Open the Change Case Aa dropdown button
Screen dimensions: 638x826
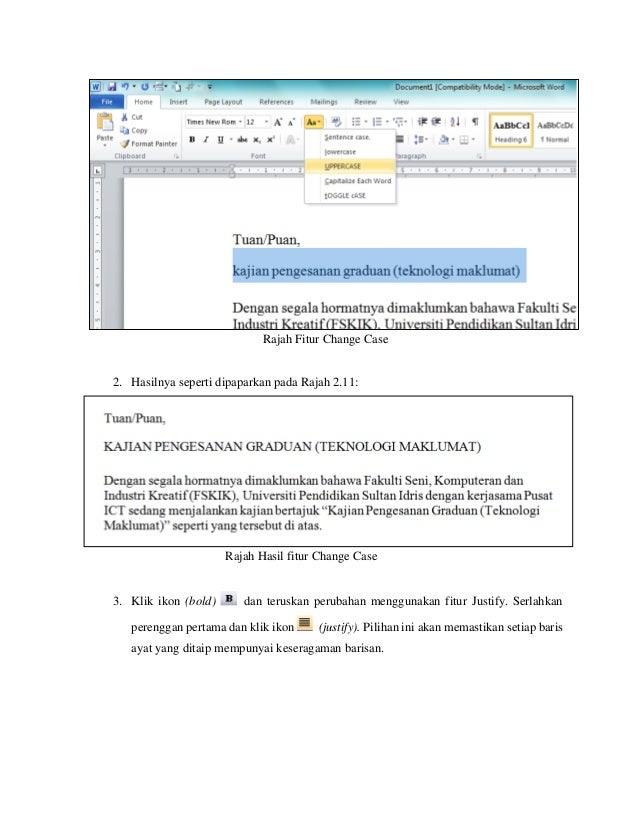click(x=313, y=122)
